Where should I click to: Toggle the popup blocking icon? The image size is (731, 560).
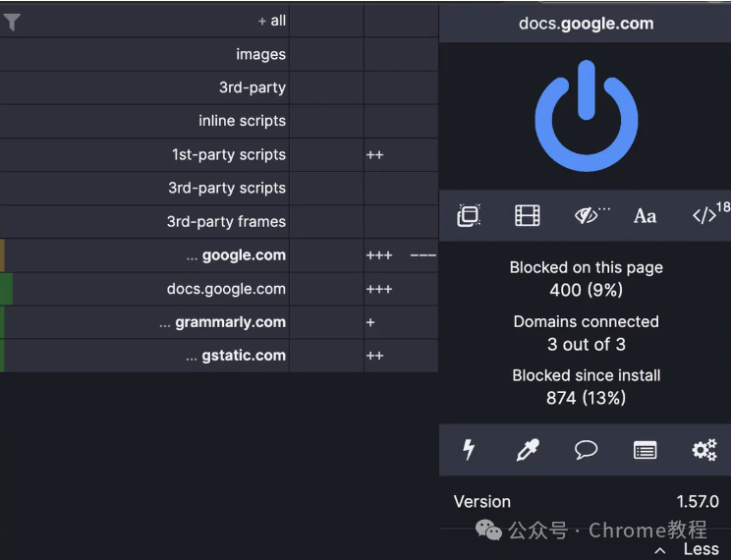(469, 215)
